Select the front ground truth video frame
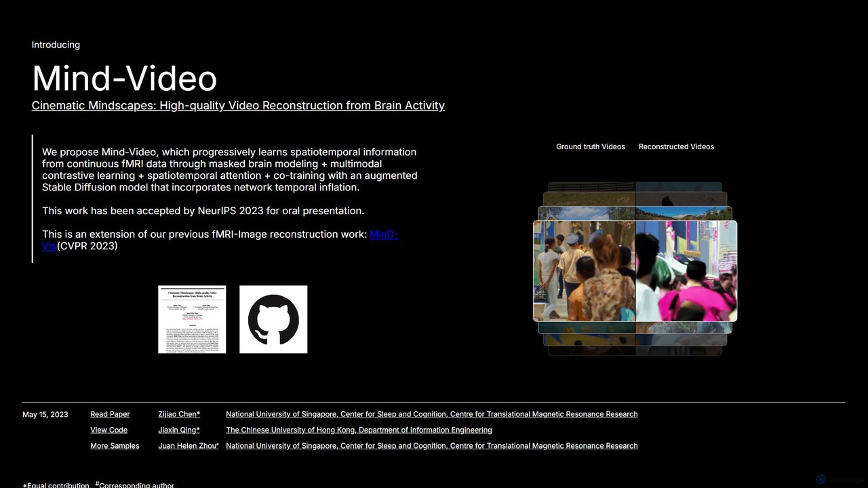 (585, 271)
